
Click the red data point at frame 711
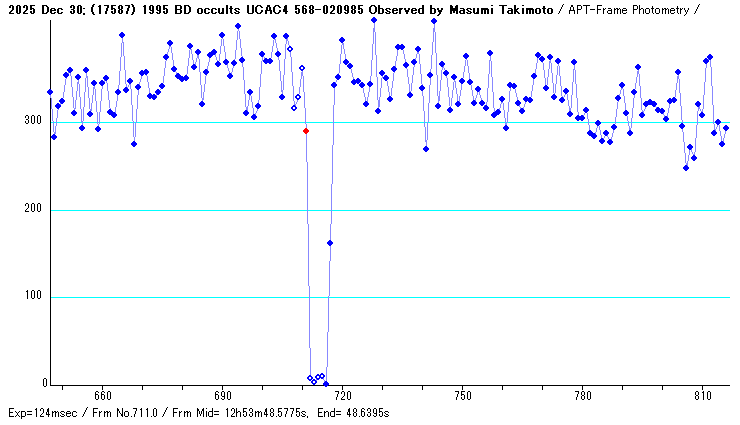[306, 131]
